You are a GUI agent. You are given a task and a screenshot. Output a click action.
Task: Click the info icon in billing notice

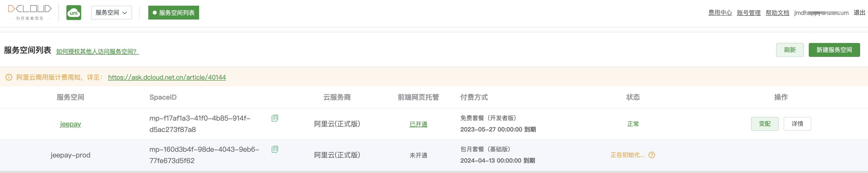pos(9,78)
